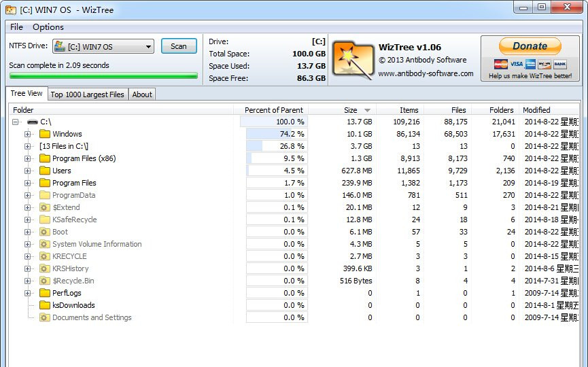The width and height of the screenshot is (588, 367).
Task: Open the Options menu
Action: (x=48, y=27)
